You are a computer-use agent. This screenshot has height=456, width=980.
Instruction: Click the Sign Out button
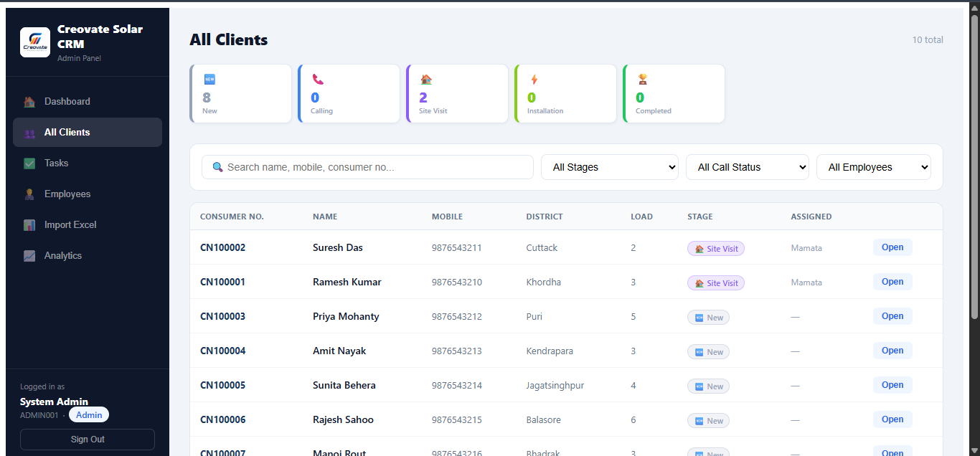point(88,440)
